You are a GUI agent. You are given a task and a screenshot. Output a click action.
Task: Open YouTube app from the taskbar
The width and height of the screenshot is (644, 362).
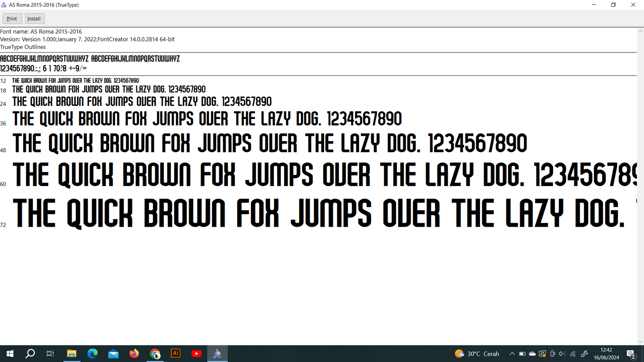[x=197, y=354]
